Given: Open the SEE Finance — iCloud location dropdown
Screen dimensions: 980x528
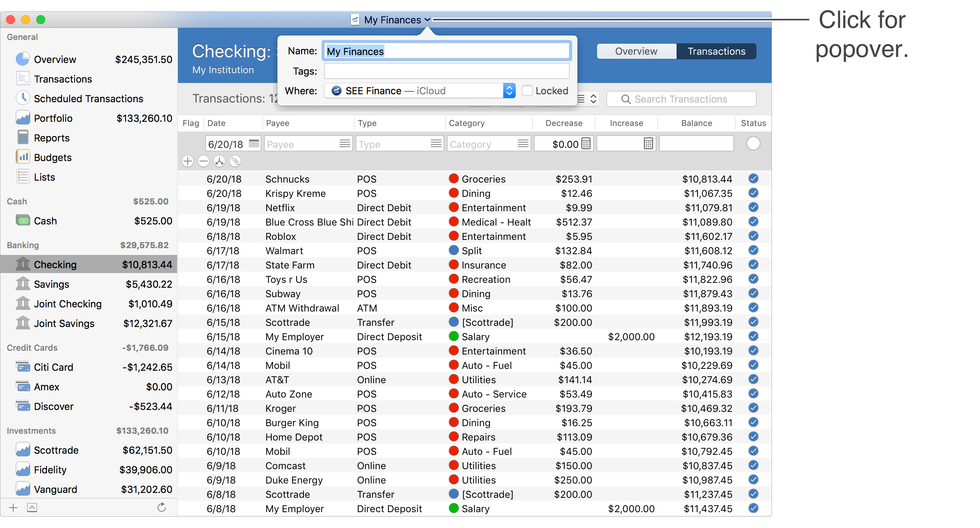Looking at the screenshot, I should click(509, 91).
